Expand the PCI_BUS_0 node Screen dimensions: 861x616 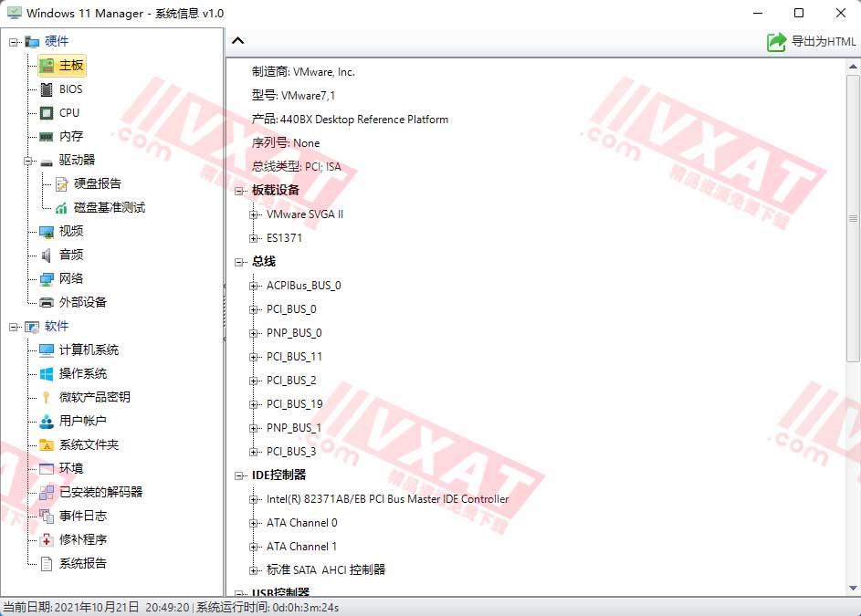click(x=254, y=309)
